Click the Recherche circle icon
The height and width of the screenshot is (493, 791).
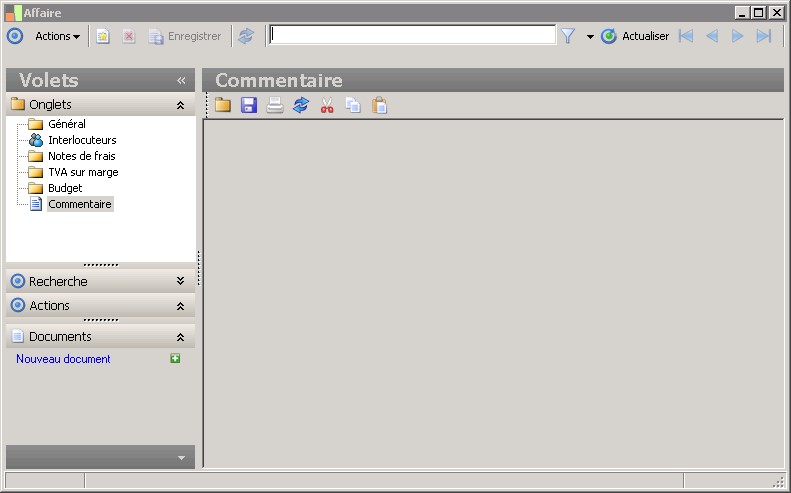[18, 281]
